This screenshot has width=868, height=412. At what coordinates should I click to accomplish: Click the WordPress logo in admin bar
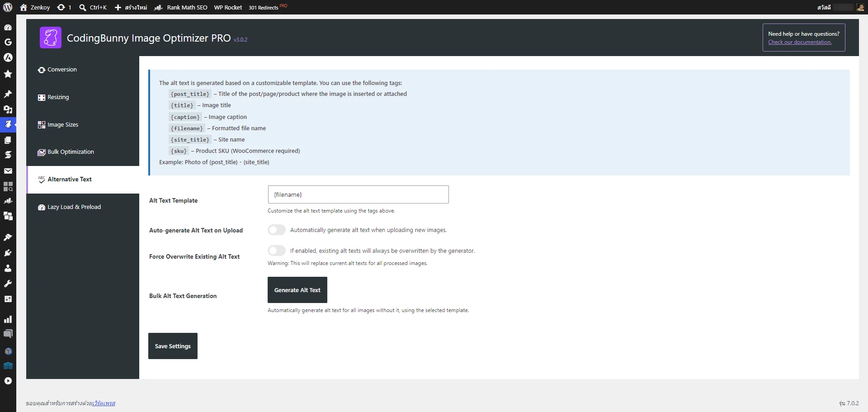(x=8, y=7)
